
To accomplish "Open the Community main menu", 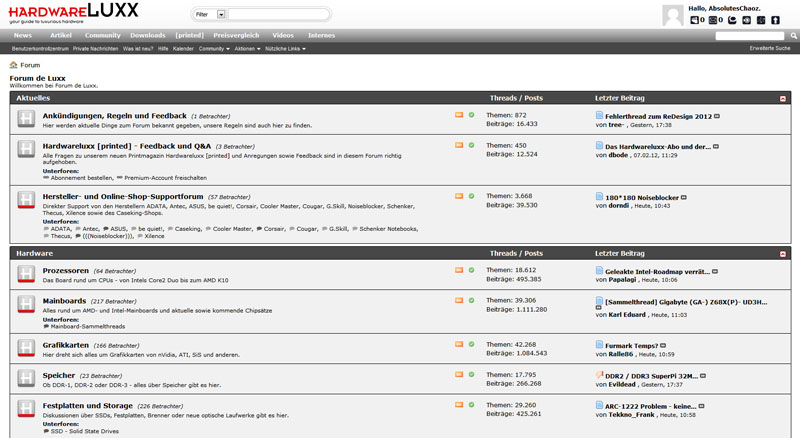I will [103, 35].
